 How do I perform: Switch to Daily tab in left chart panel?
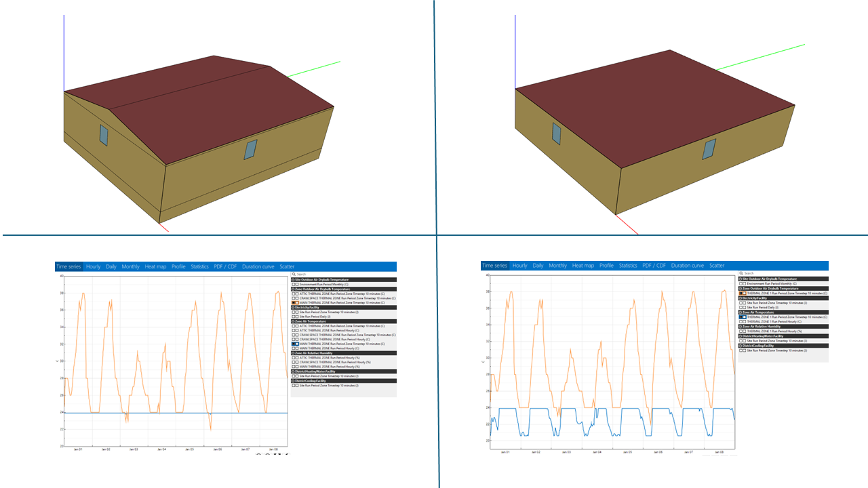click(111, 266)
